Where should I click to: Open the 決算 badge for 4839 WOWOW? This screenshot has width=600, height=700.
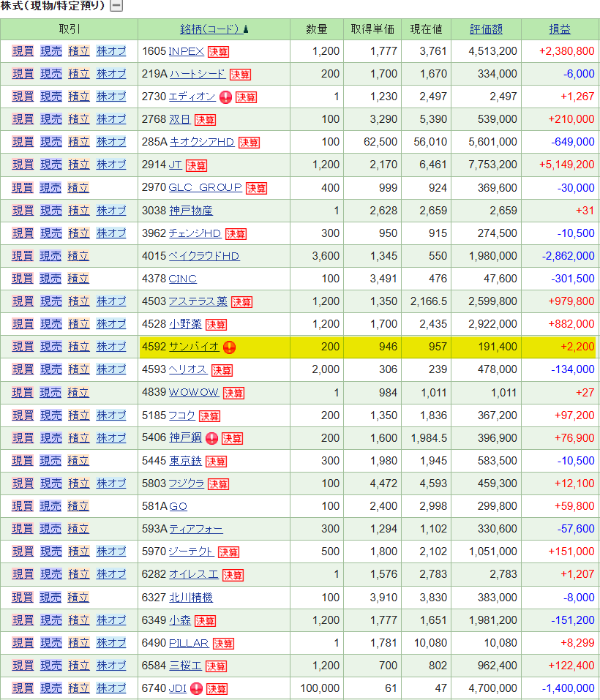[x=233, y=394]
